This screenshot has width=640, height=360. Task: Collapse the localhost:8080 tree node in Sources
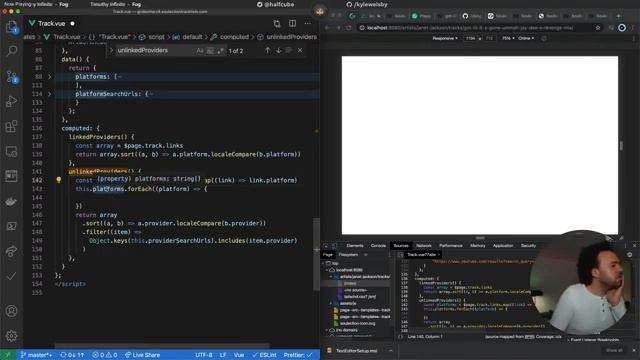coord(327,270)
